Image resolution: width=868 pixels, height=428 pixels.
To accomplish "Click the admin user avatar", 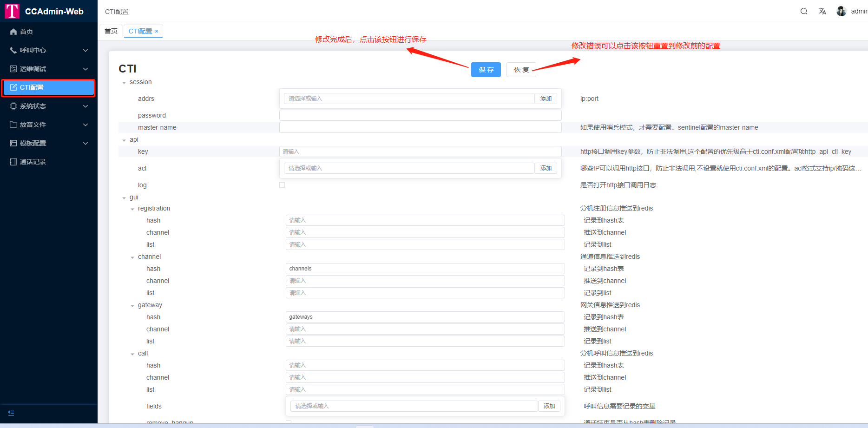I will click(x=841, y=11).
